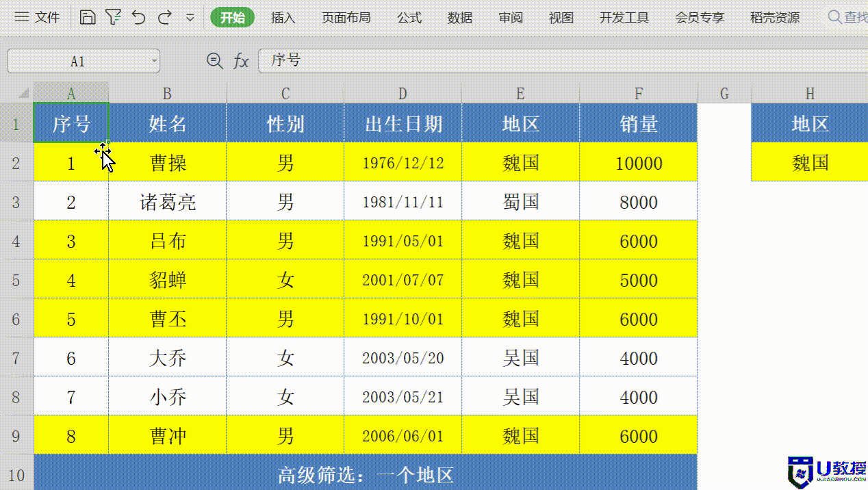Click the 魏国 criteria cell in column H
868x490 pixels.
(810, 162)
